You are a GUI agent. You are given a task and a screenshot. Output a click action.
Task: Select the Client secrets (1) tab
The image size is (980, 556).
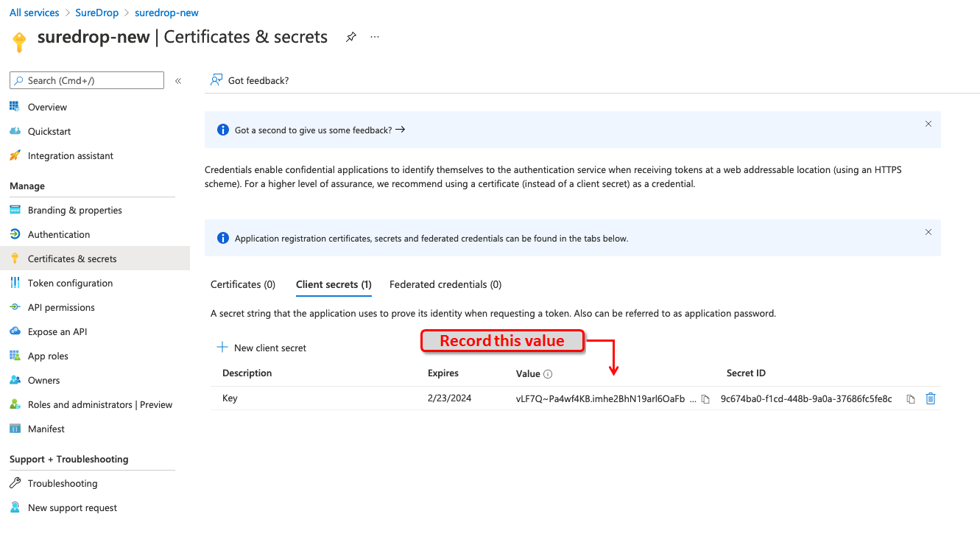point(334,284)
